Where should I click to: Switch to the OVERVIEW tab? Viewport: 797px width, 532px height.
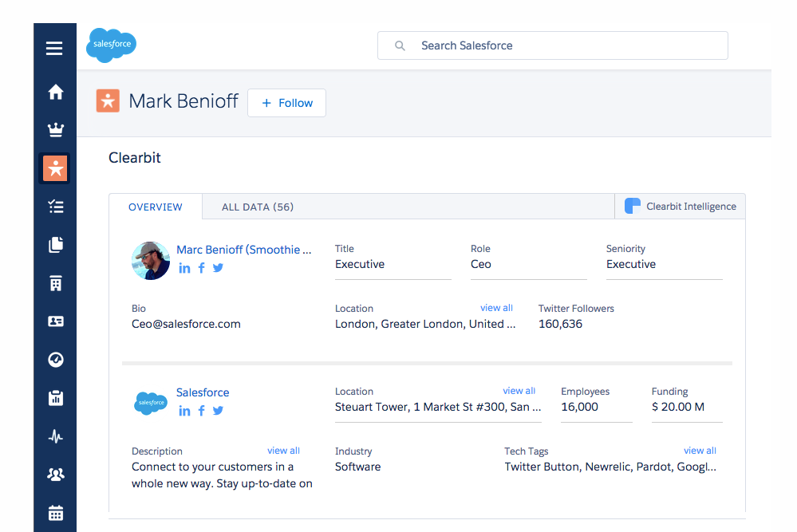click(x=155, y=207)
